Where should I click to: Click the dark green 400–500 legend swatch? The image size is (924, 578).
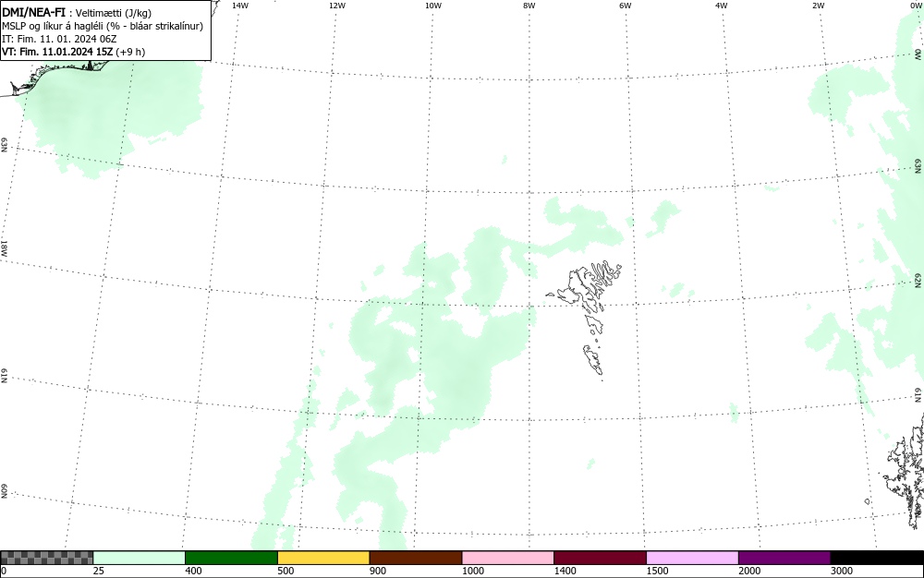231,558
